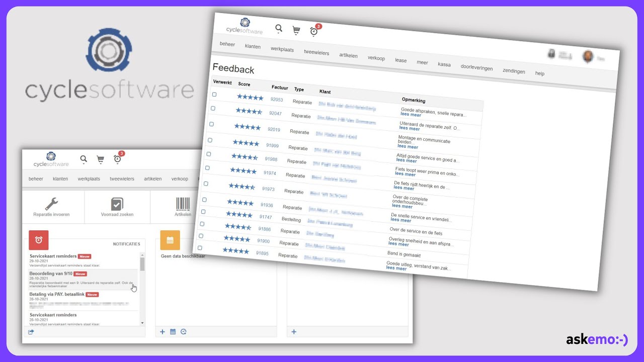
Task: Open kassa menu in Feedback window
Action: point(444,64)
